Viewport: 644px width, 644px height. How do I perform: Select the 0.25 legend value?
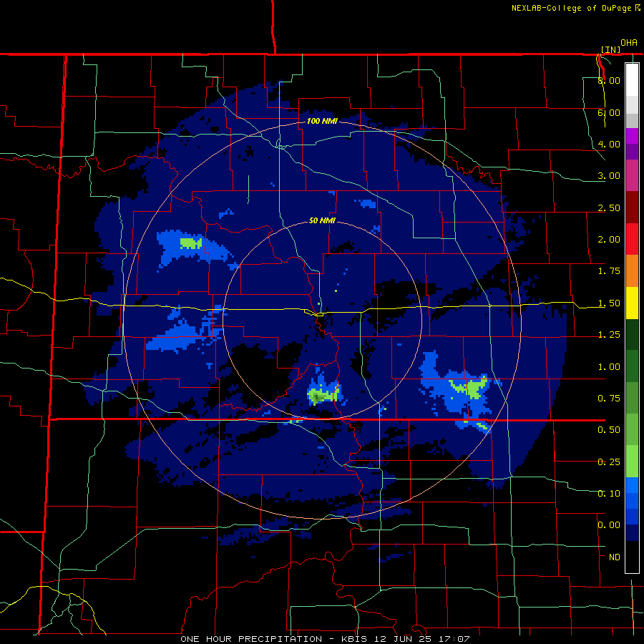[x=609, y=462]
